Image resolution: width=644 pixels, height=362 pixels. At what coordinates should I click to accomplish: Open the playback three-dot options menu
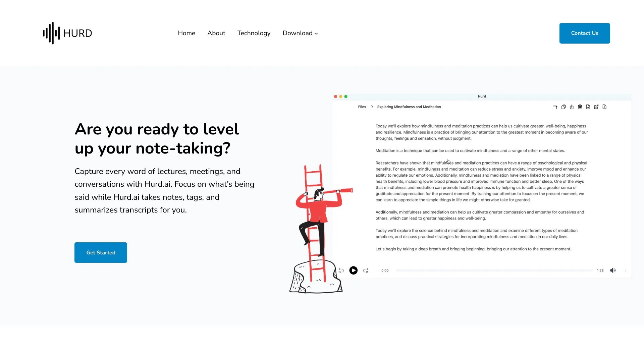tap(625, 270)
